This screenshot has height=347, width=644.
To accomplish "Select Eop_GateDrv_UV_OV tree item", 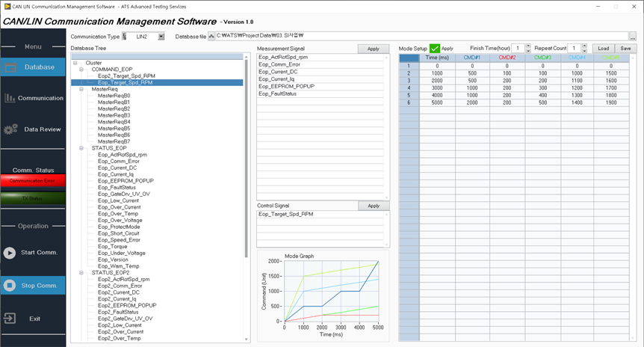I will [123, 194].
